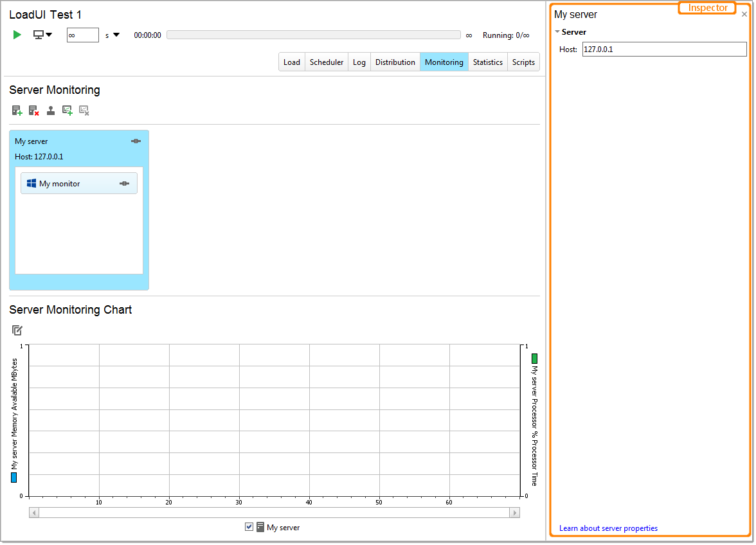Click the Host input field in the Inspector
Screen dimensions: 756x545
click(x=664, y=49)
